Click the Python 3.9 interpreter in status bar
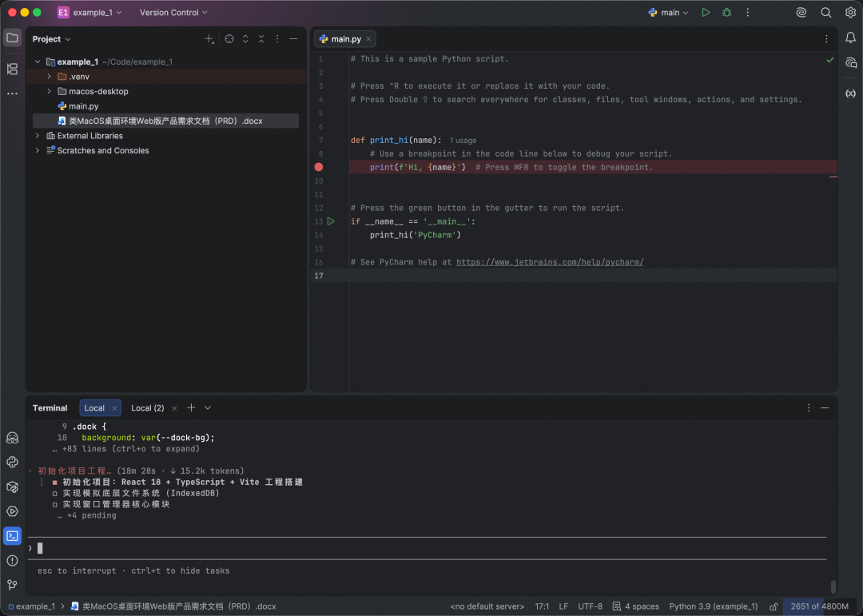Image resolution: width=863 pixels, height=616 pixels. click(x=713, y=606)
